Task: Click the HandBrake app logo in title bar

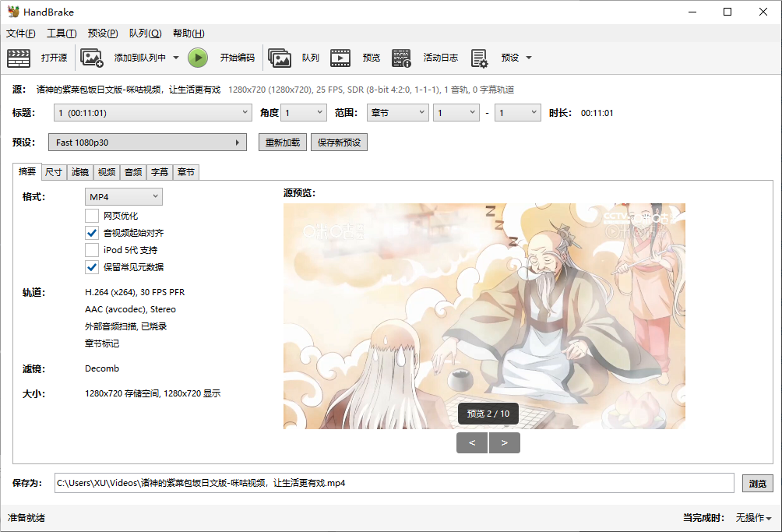Action: coord(13,12)
